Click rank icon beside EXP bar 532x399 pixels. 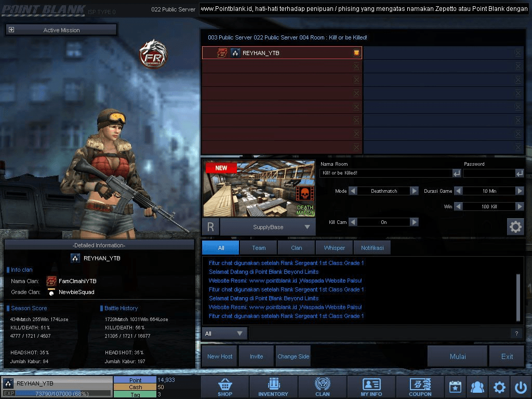pyautogui.click(x=8, y=383)
